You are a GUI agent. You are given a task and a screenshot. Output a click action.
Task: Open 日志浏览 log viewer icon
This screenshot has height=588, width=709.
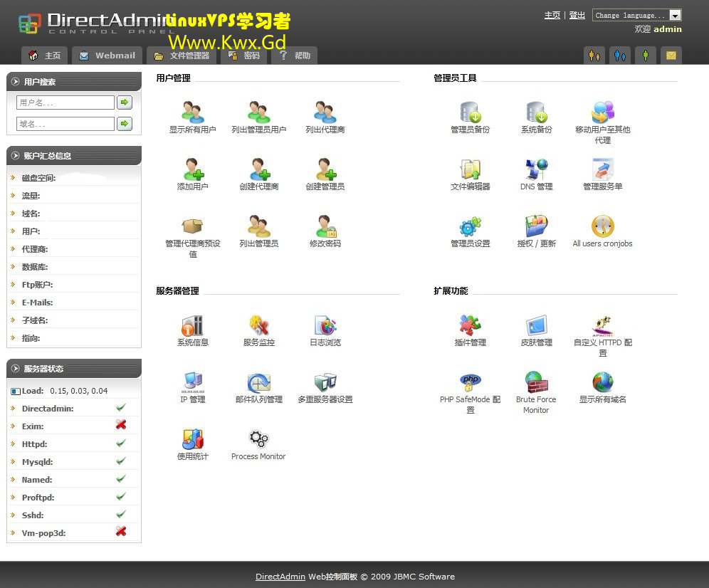(325, 325)
